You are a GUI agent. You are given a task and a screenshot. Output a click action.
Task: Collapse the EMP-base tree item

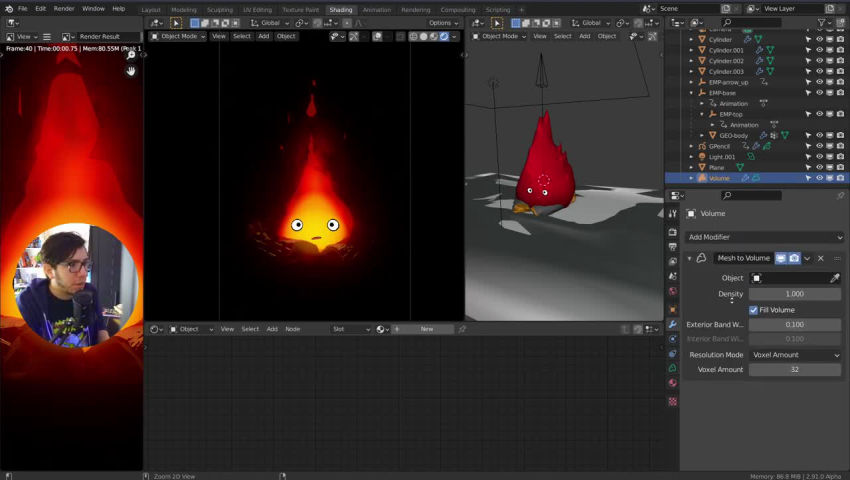pos(691,93)
